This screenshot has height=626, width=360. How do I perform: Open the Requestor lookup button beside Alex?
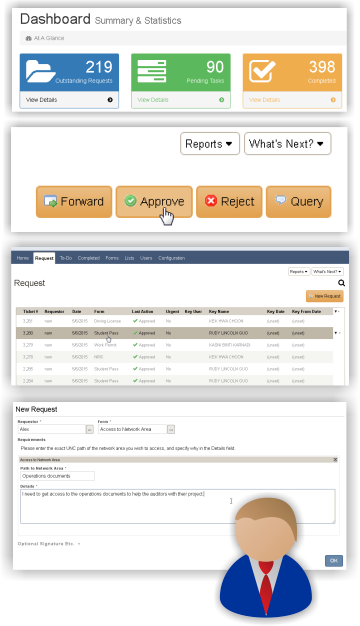click(90, 429)
